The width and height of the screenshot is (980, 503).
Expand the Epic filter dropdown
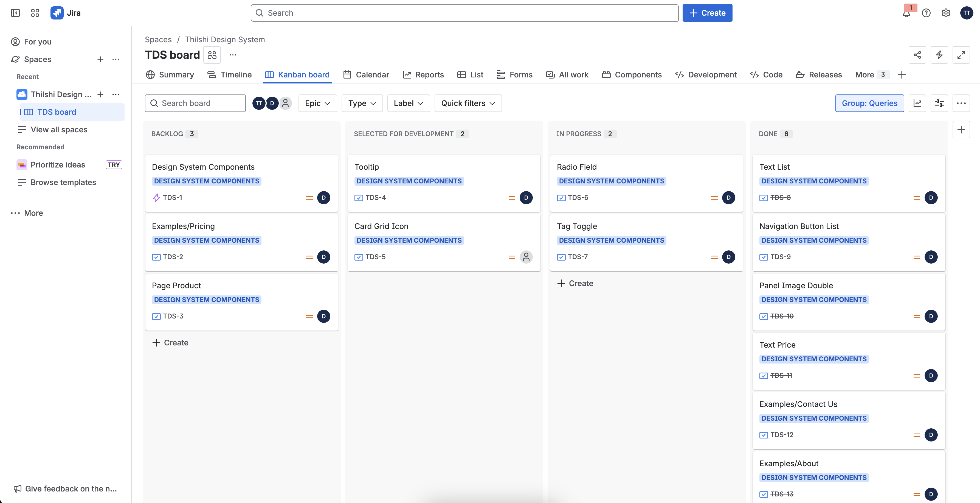(317, 104)
